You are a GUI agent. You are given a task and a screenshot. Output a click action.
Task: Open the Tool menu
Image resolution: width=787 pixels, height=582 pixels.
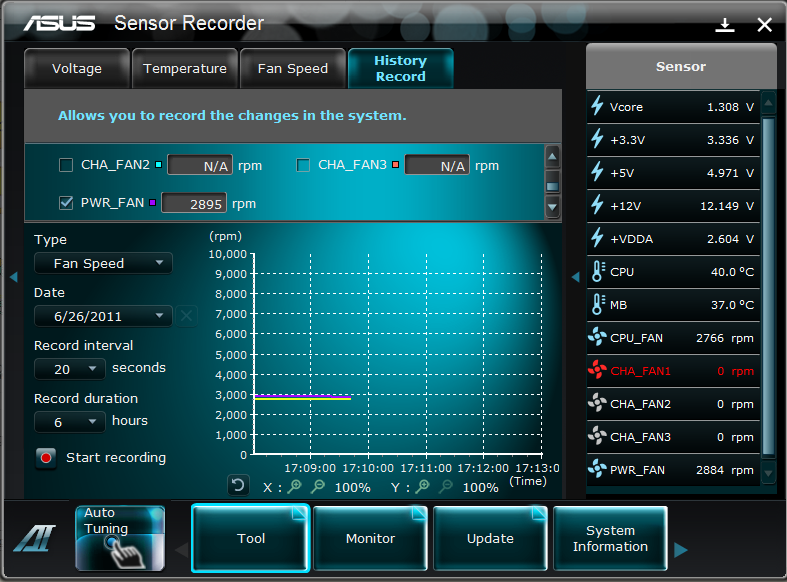click(250, 538)
